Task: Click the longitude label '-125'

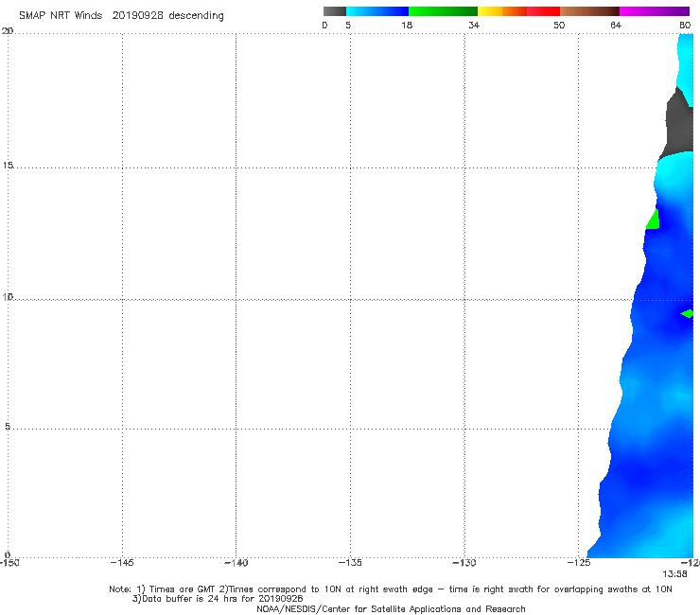Action: tap(579, 563)
